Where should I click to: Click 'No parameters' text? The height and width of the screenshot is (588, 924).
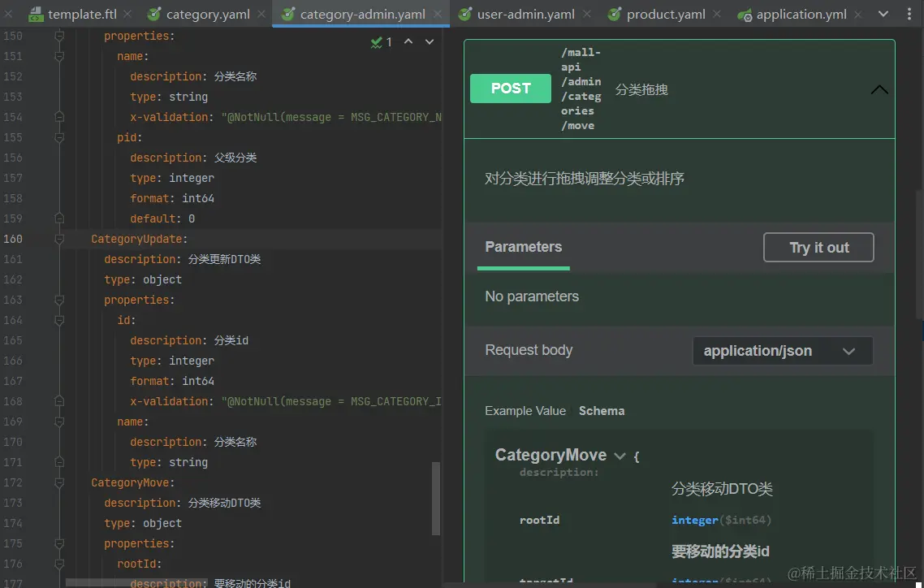[x=532, y=296]
